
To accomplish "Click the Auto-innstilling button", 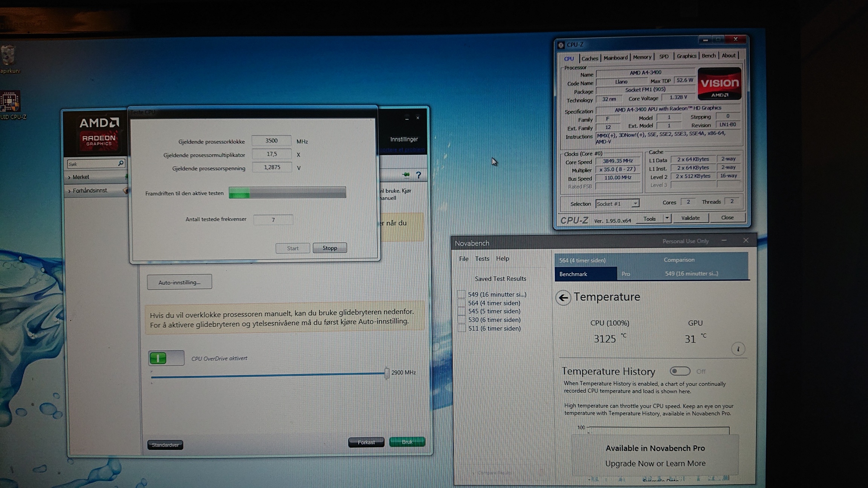I will [x=179, y=282].
